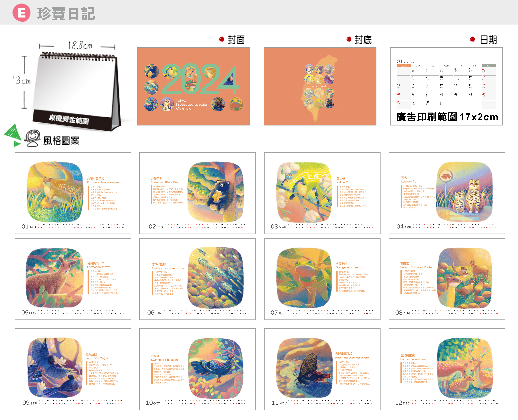The image size is (518, 420).
Task: Click the red dot beside 日期
Action: click(472, 39)
